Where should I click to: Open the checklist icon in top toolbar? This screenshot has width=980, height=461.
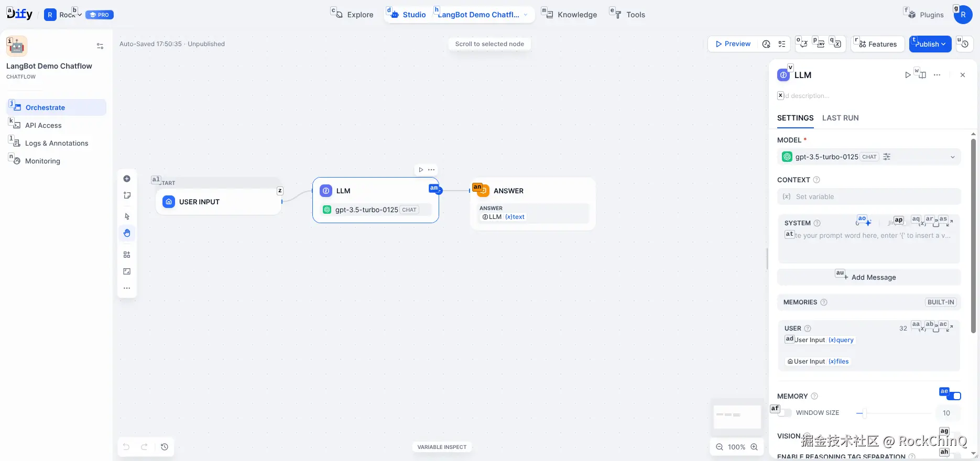782,44
